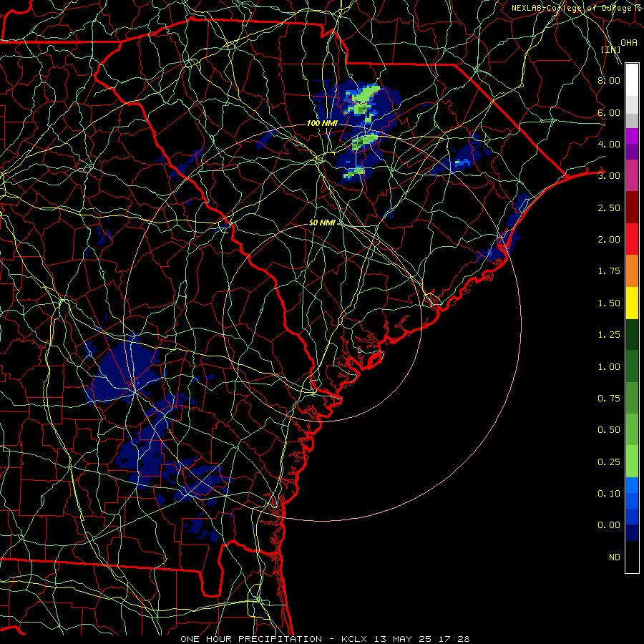Click the "100 NMI" range ring label

(x=322, y=123)
